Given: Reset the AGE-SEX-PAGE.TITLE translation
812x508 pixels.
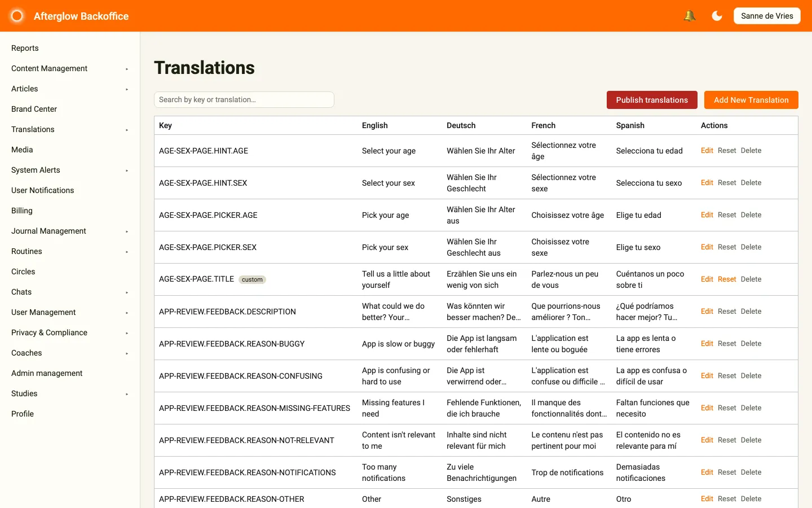Looking at the screenshot, I should point(727,279).
